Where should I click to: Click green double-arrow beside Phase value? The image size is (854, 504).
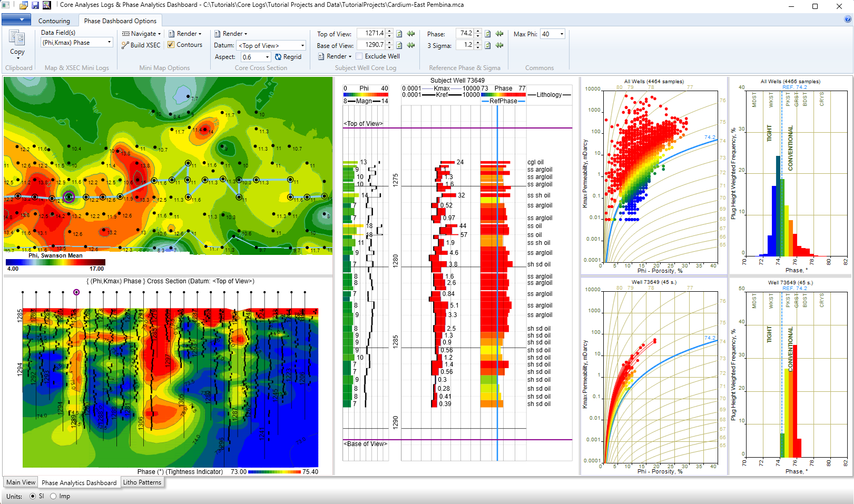(x=499, y=34)
